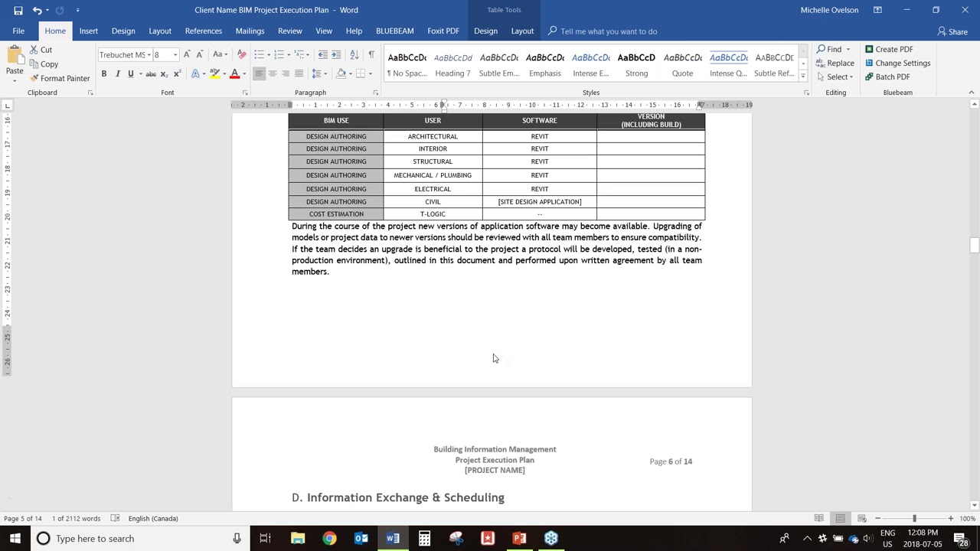Select Print Layout view in status bar
980x551 pixels.
click(840, 518)
